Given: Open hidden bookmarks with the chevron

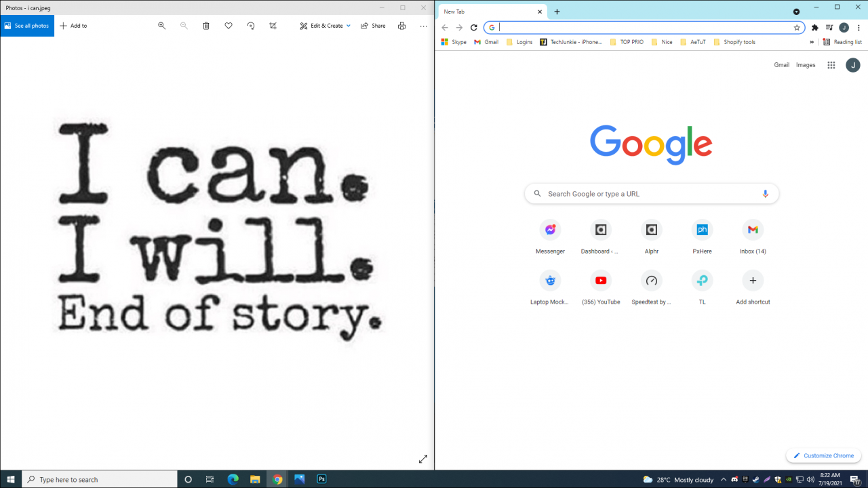Looking at the screenshot, I should [812, 41].
